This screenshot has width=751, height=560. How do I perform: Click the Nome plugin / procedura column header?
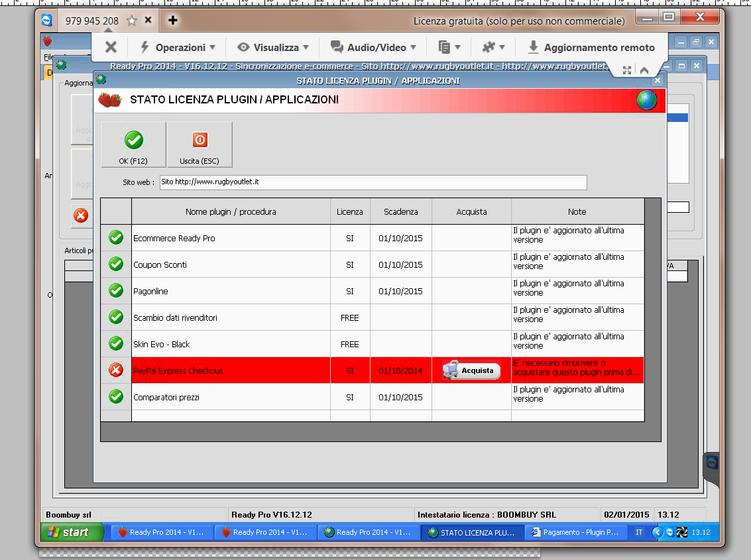231,211
